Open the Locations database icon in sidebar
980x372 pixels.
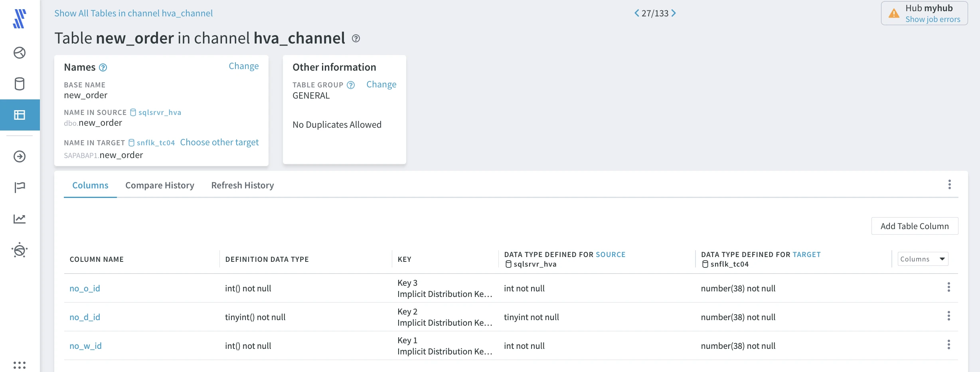click(20, 84)
